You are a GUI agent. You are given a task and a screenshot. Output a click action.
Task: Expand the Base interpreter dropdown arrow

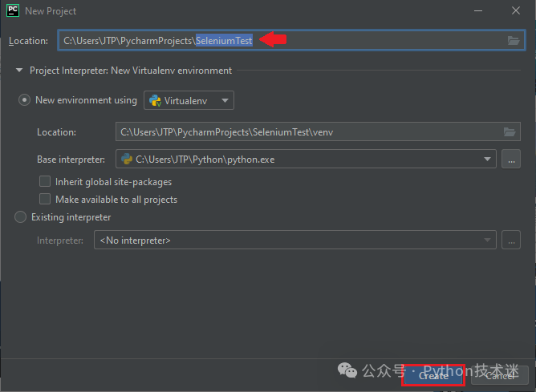coord(488,159)
